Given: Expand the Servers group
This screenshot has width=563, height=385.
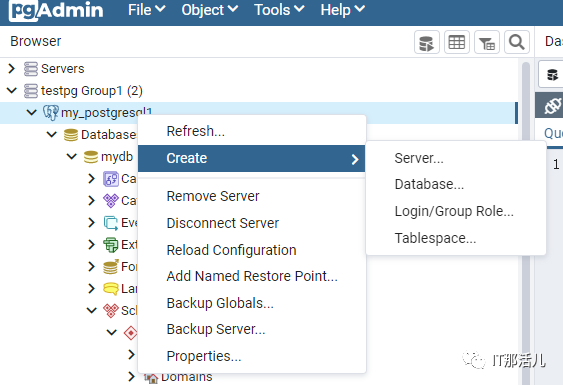Looking at the screenshot, I should click(x=11, y=68).
